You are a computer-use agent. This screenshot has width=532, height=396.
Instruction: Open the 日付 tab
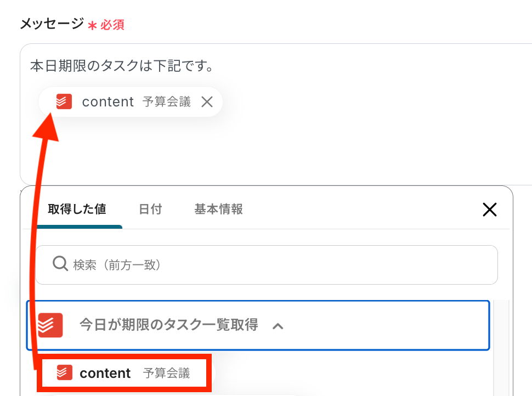(x=150, y=209)
